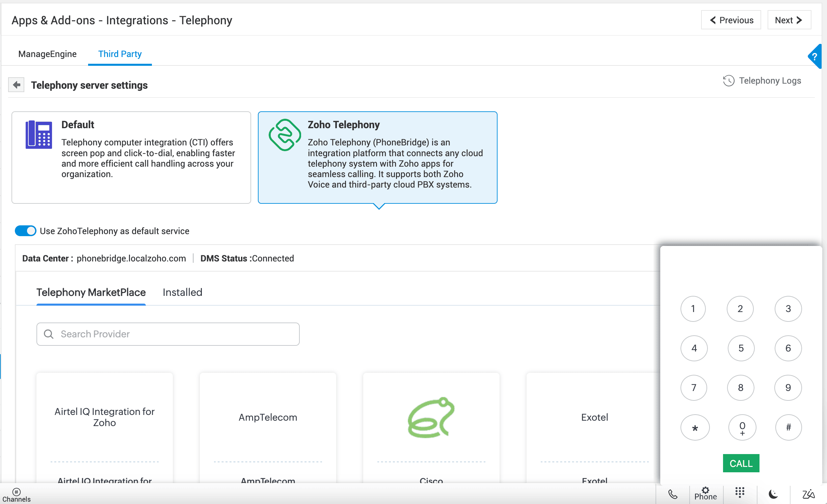Dial digit 3 on the keypad
This screenshot has height=504, width=827.
tap(788, 309)
